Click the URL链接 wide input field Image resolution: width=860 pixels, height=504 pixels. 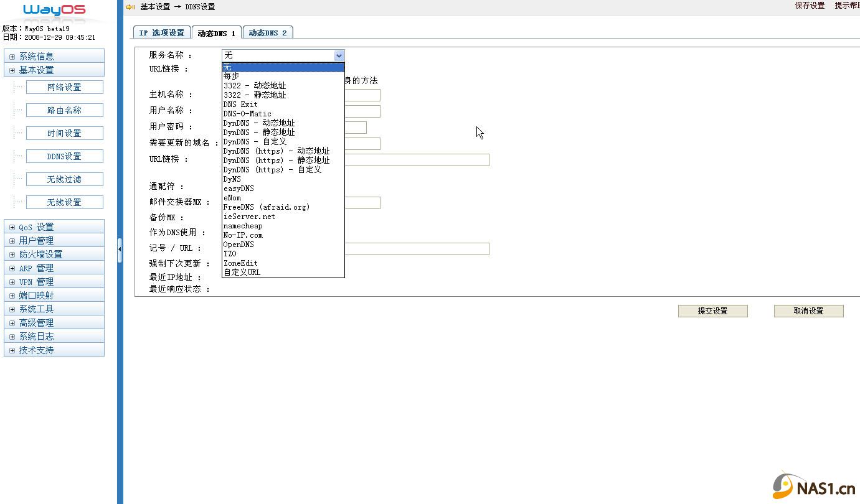pos(417,160)
